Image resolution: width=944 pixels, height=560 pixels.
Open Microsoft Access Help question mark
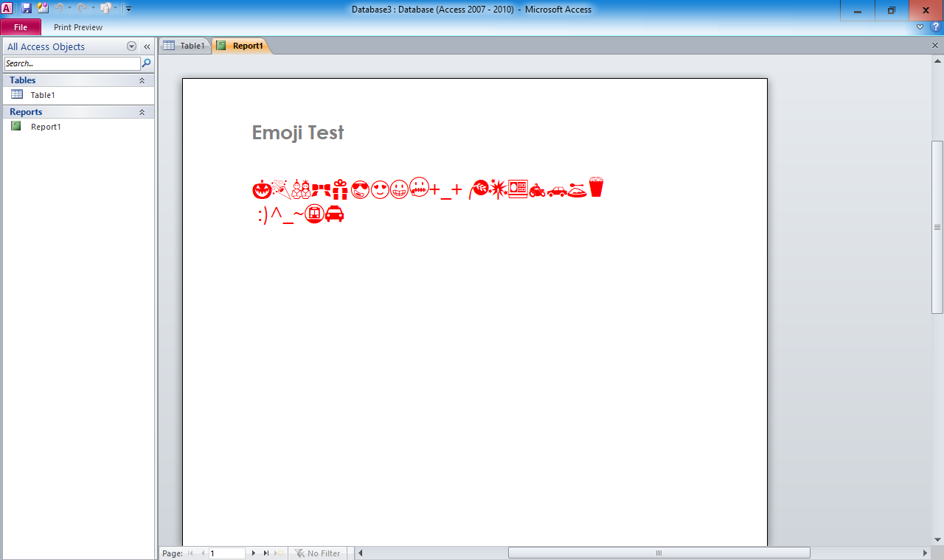click(x=936, y=27)
